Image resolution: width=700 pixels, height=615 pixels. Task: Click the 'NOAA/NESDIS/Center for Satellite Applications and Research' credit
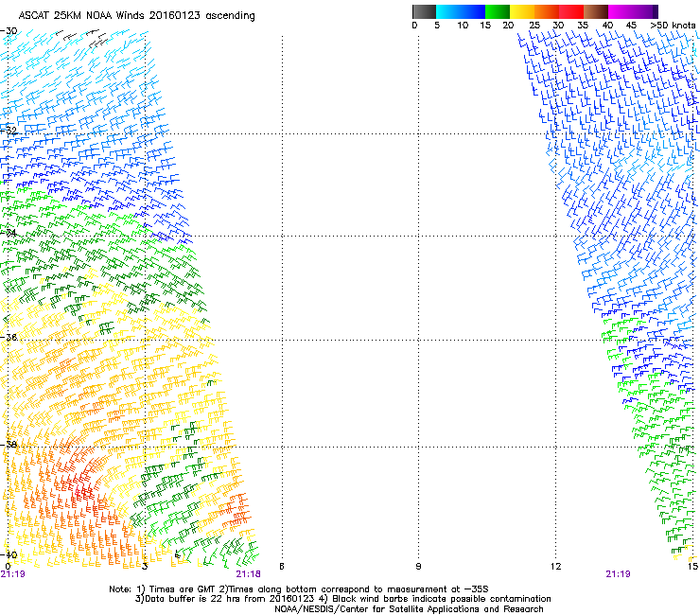[x=409, y=609]
